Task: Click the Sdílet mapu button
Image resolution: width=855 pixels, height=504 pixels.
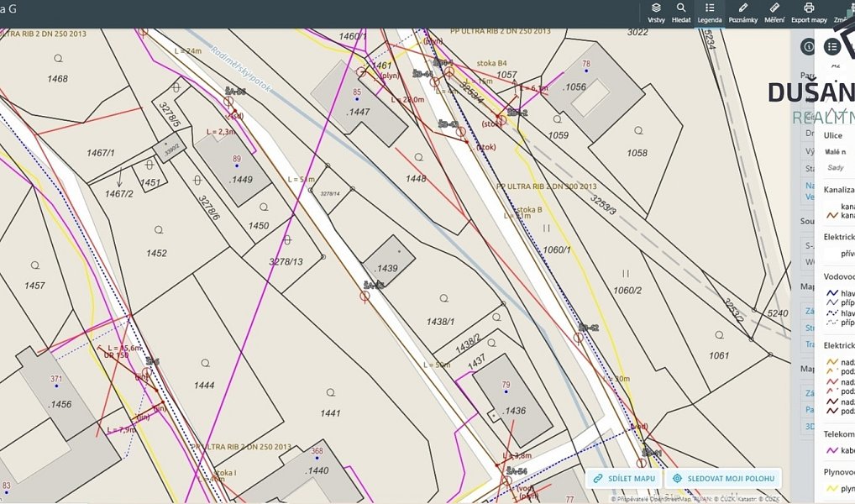Action: pos(624,478)
